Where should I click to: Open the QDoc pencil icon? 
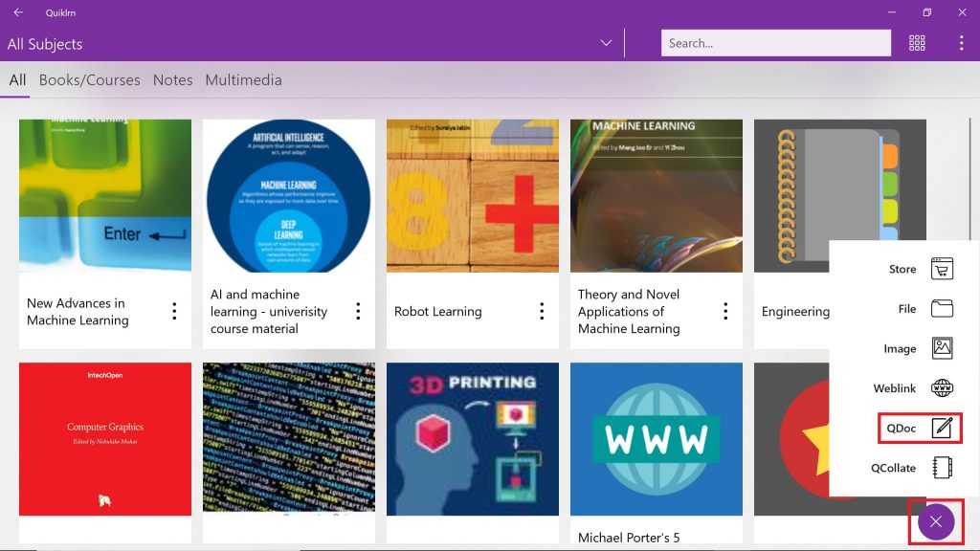(942, 428)
